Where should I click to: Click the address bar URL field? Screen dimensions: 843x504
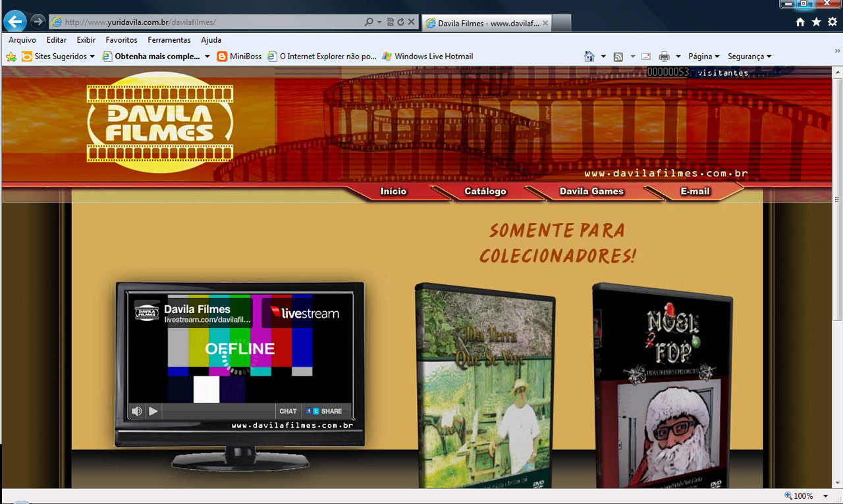pos(207,22)
